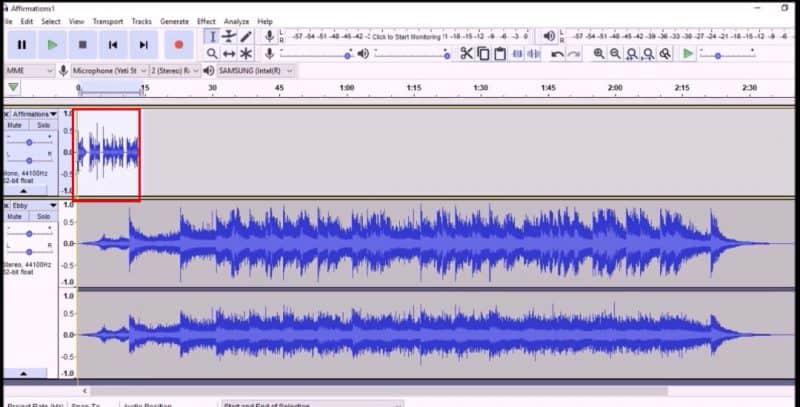800x407 pixels.
Task: Select the Draw pencil tool
Action: [246, 36]
